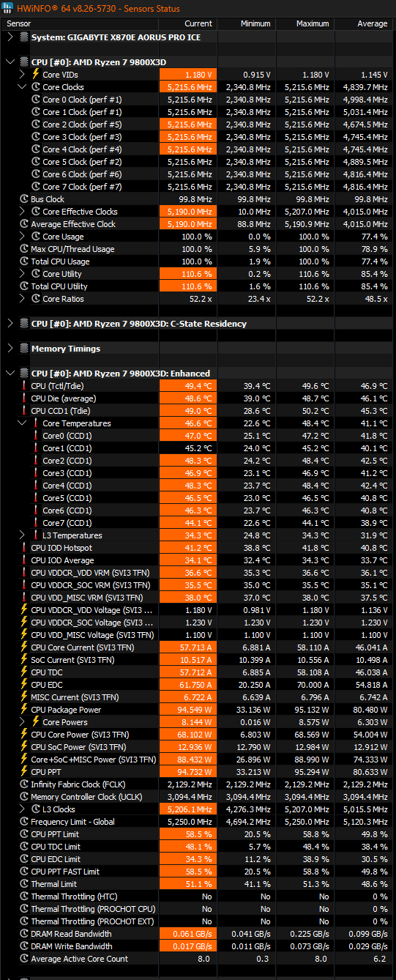The image size is (396, 980).
Task: Select the CPU EDC Limit row
Action: click(x=198, y=859)
